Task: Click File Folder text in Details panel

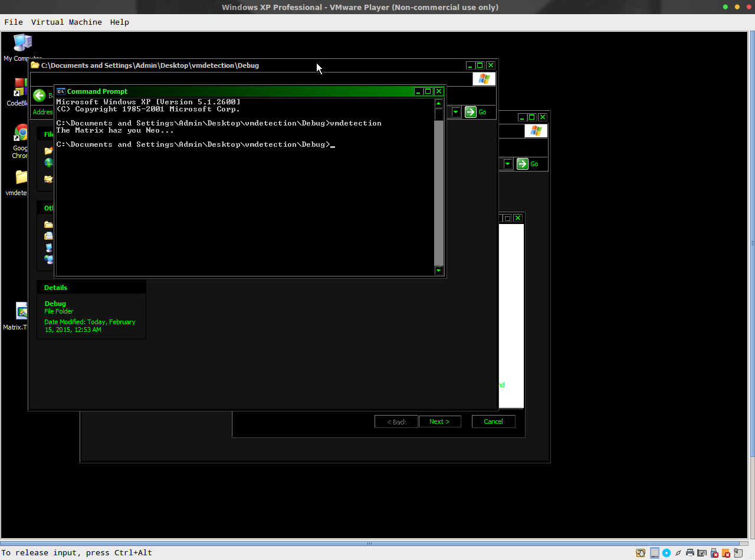Action: [x=59, y=311]
